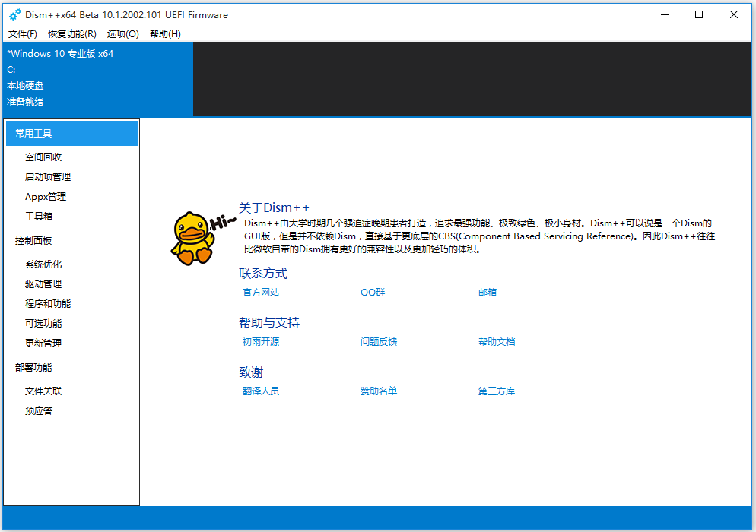This screenshot has height=532, width=756.
Task: Visit the 官方网站 link
Action: pyautogui.click(x=263, y=292)
